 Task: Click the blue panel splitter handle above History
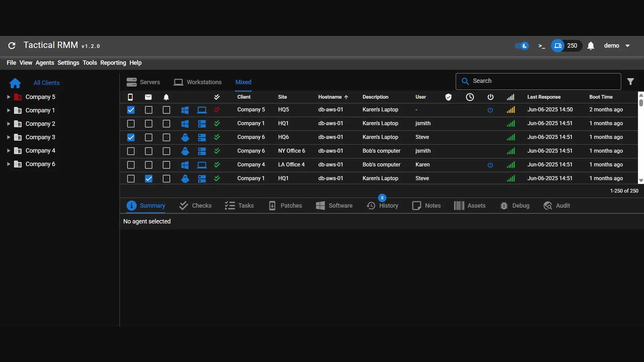pyautogui.click(x=382, y=198)
